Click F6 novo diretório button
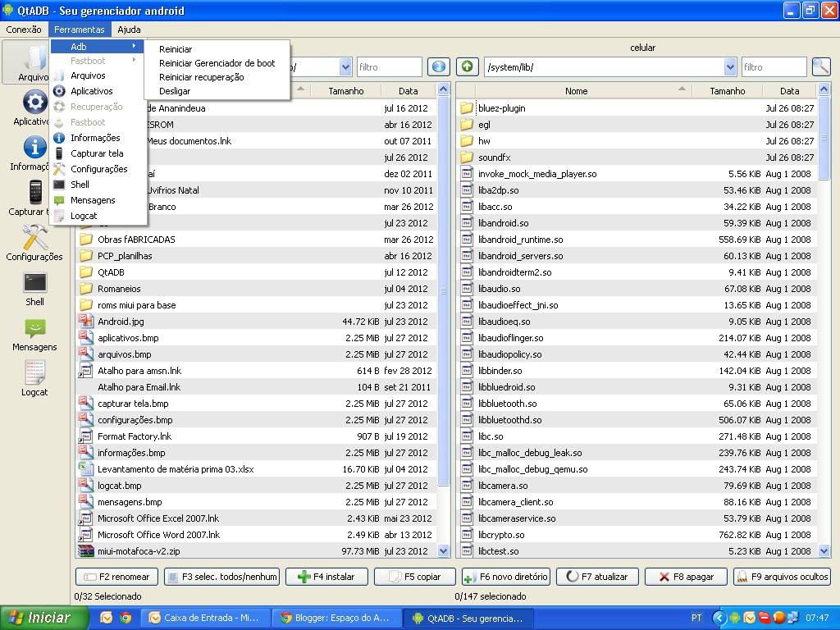 tap(506, 577)
